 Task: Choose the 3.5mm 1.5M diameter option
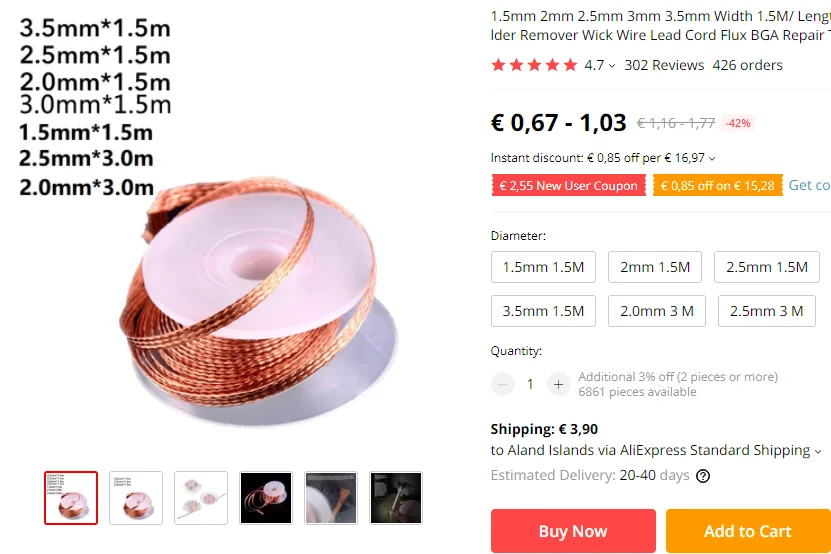[543, 311]
